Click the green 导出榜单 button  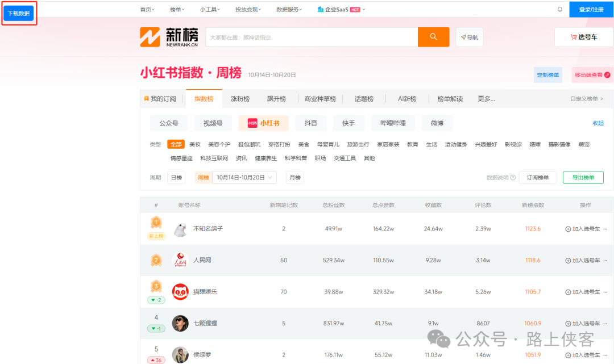pos(583,178)
